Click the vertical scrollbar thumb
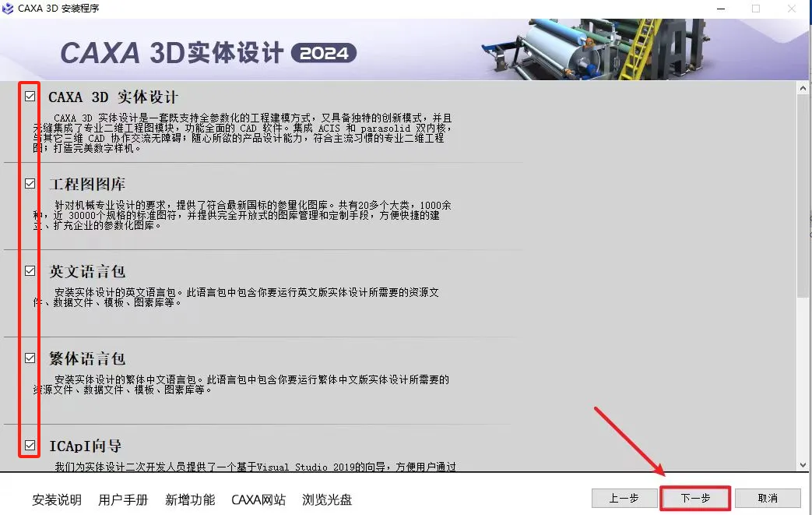The width and height of the screenshot is (812, 515). [x=803, y=197]
